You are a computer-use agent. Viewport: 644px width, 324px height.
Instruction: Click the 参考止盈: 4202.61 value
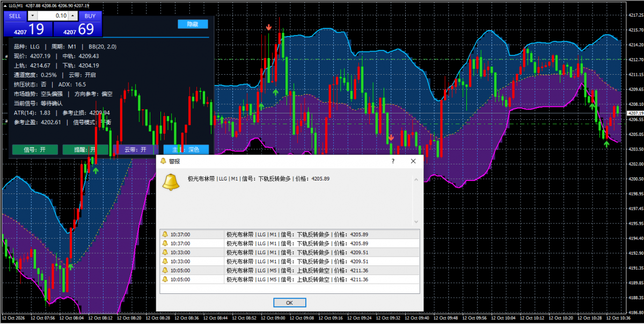point(37,122)
